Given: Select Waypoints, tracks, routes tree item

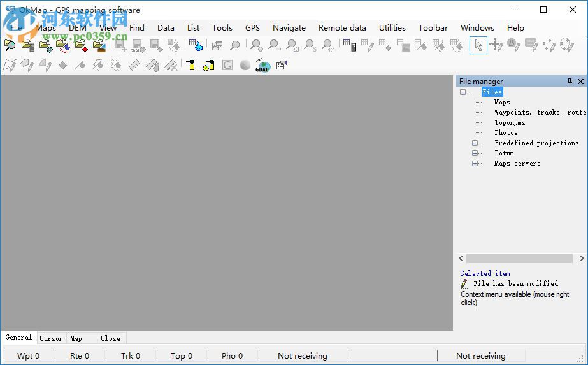Looking at the screenshot, I should (540, 112).
